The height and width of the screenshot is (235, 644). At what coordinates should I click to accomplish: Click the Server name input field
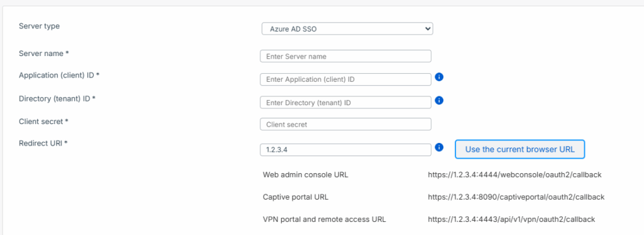click(345, 56)
